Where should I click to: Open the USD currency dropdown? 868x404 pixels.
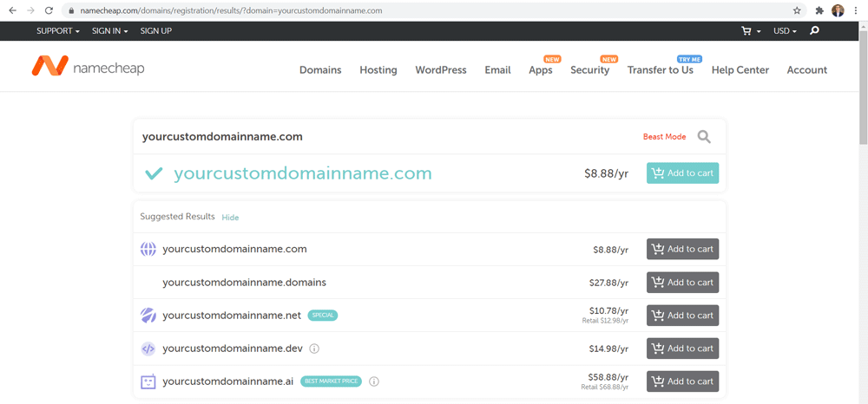click(785, 31)
